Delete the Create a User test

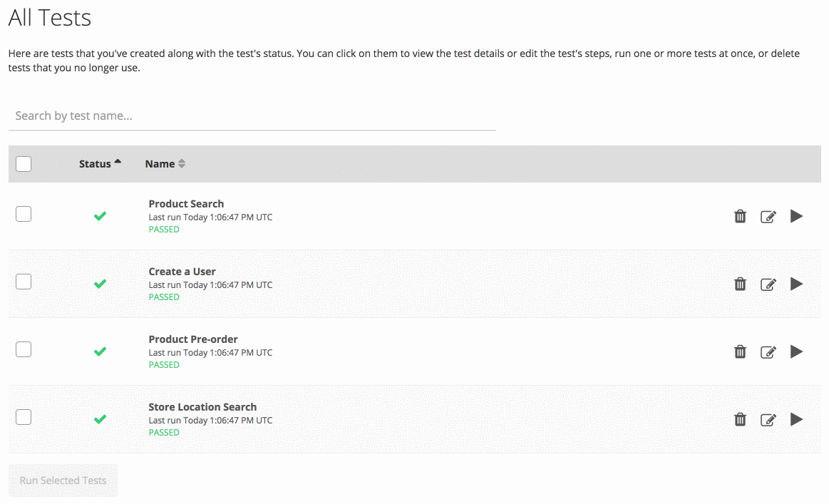pos(740,284)
